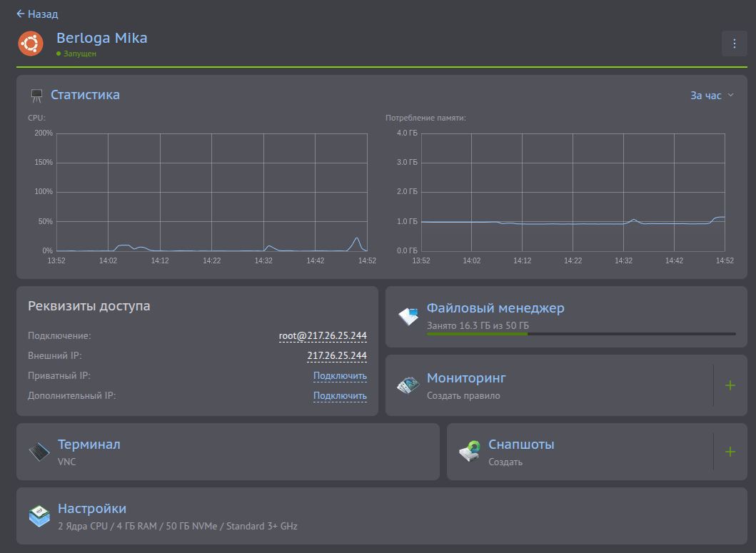
Task: Click the disk usage progress bar
Action: [x=581, y=334]
